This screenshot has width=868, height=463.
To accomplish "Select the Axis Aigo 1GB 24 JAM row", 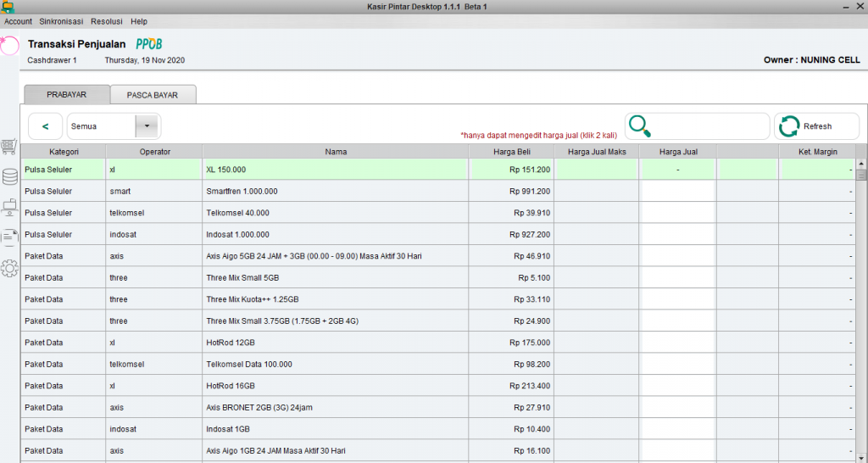I will tap(438, 450).
